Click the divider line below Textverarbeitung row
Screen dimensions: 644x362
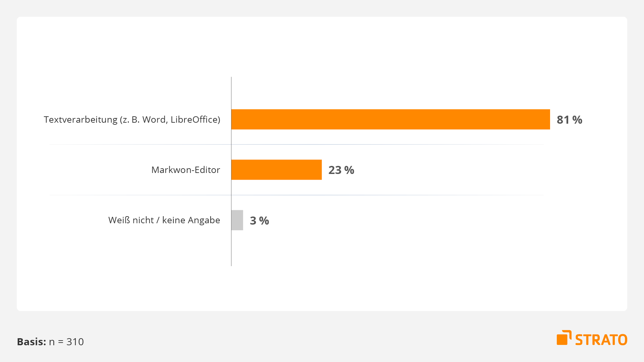pos(297,144)
